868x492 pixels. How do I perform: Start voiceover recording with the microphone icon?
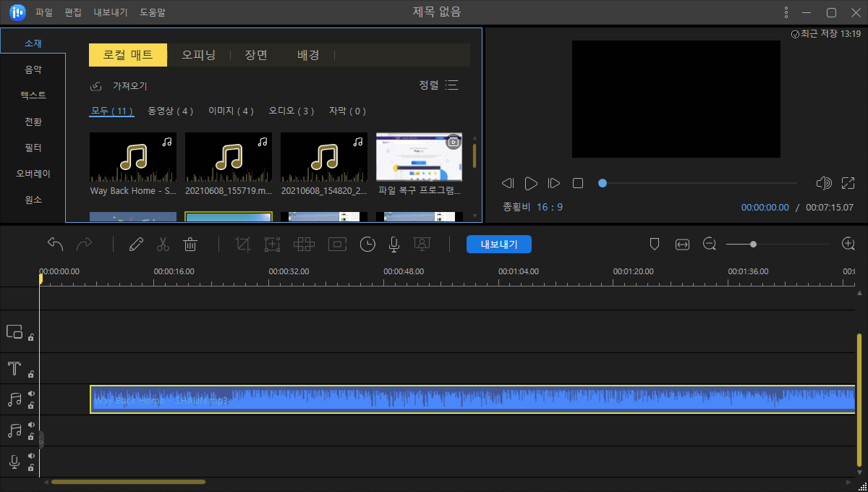pyautogui.click(x=393, y=244)
